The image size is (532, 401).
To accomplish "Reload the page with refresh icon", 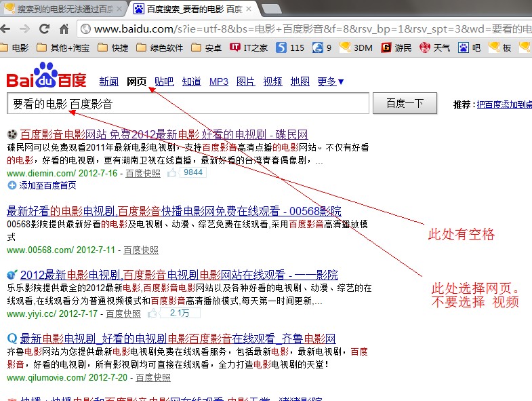I will coord(44,29).
